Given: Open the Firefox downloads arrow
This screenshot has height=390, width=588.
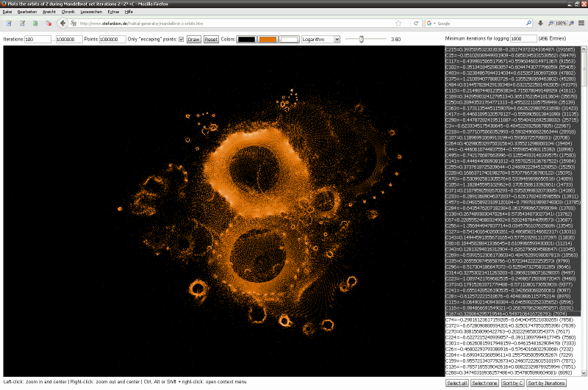Looking at the screenshot, I should coord(540,24).
